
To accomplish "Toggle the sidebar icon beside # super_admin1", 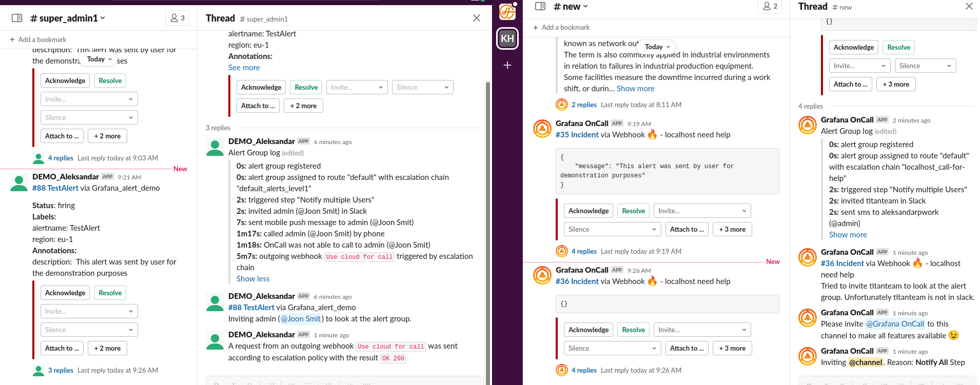I will [x=17, y=18].
